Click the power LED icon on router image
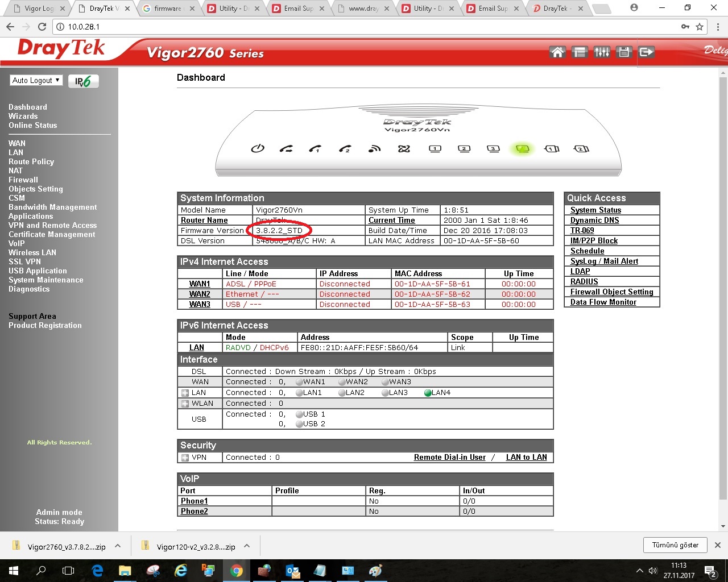 258,149
